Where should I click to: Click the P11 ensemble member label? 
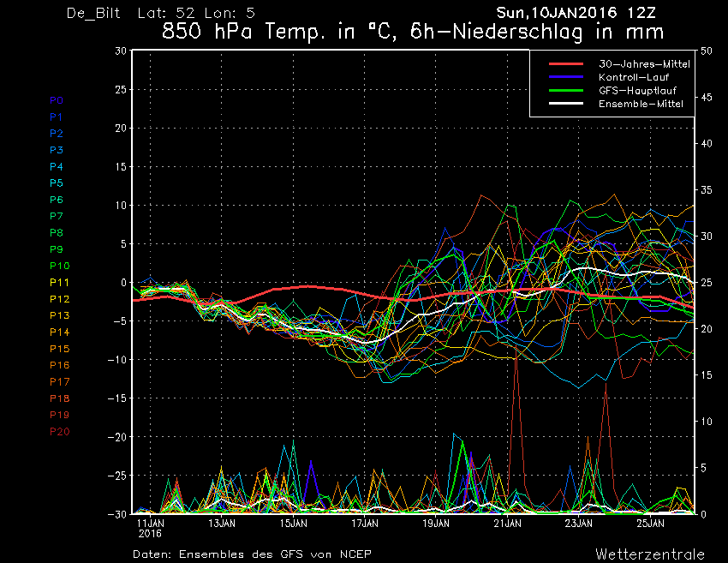tap(59, 283)
